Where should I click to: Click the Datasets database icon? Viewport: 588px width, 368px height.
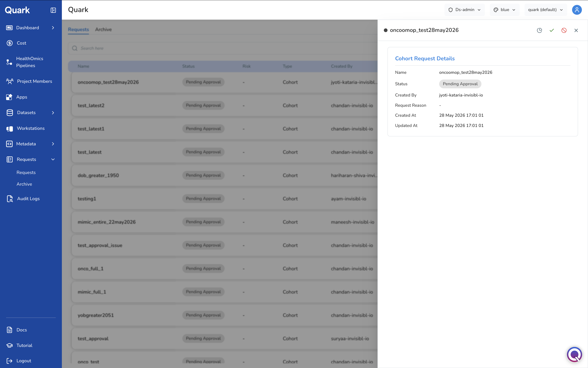click(x=10, y=113)
